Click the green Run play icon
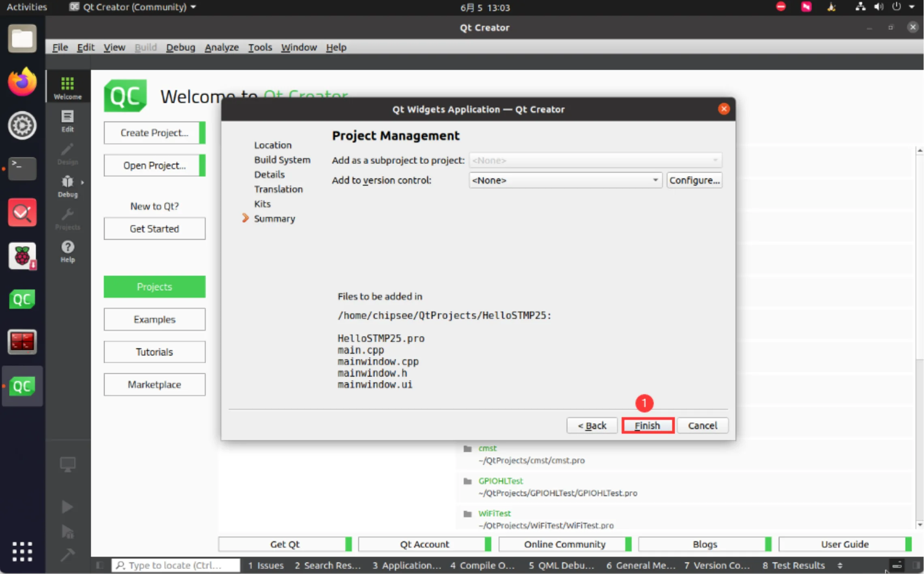This screenshot has width=924, height=574. pos(67,507)
